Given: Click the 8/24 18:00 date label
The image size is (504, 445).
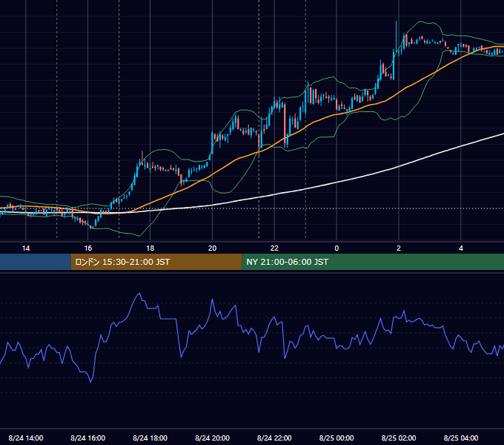Looking at the screenshot, I should coord(150,438).
